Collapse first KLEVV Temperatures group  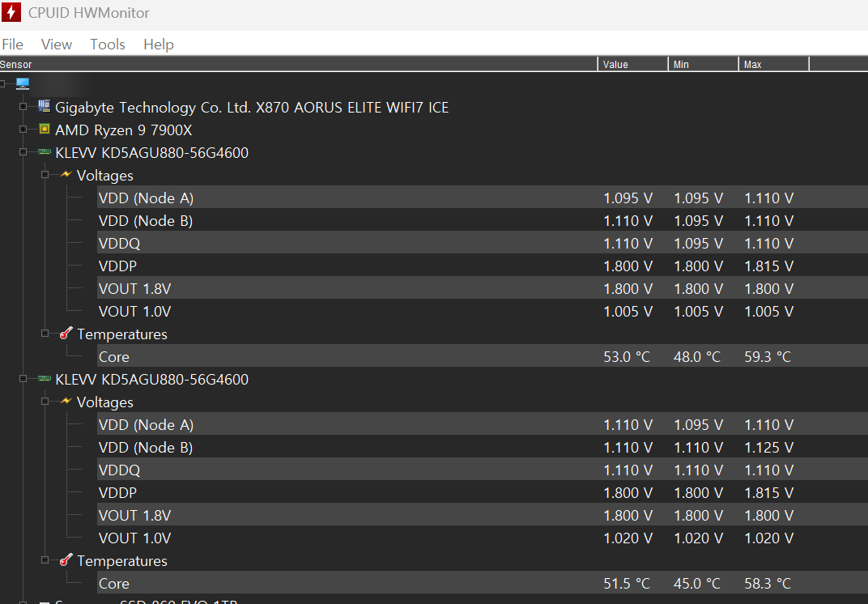[x=45, y=334]
